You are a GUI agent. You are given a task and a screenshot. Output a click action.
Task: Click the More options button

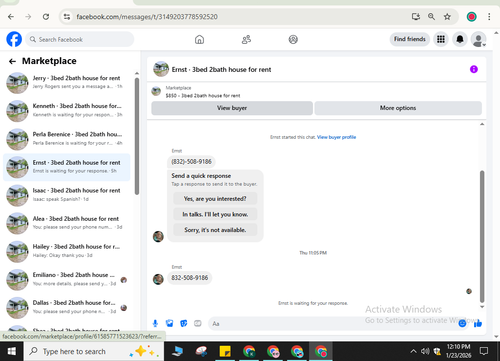coord(398,108)
